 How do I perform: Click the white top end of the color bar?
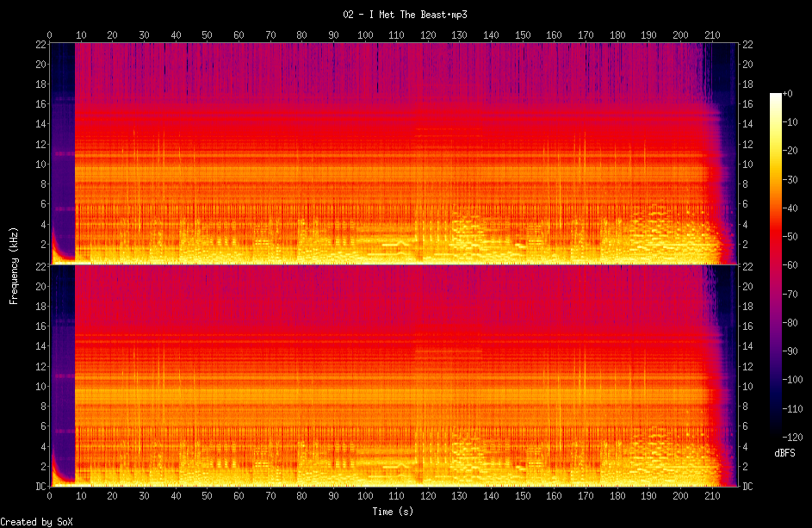[776, 94]
